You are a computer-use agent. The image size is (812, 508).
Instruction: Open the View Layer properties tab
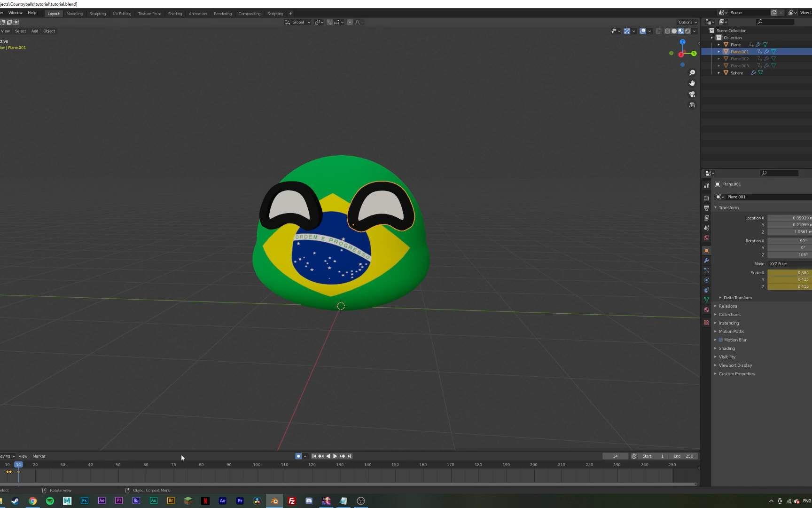pyautogui.click(x=706, y=218)
